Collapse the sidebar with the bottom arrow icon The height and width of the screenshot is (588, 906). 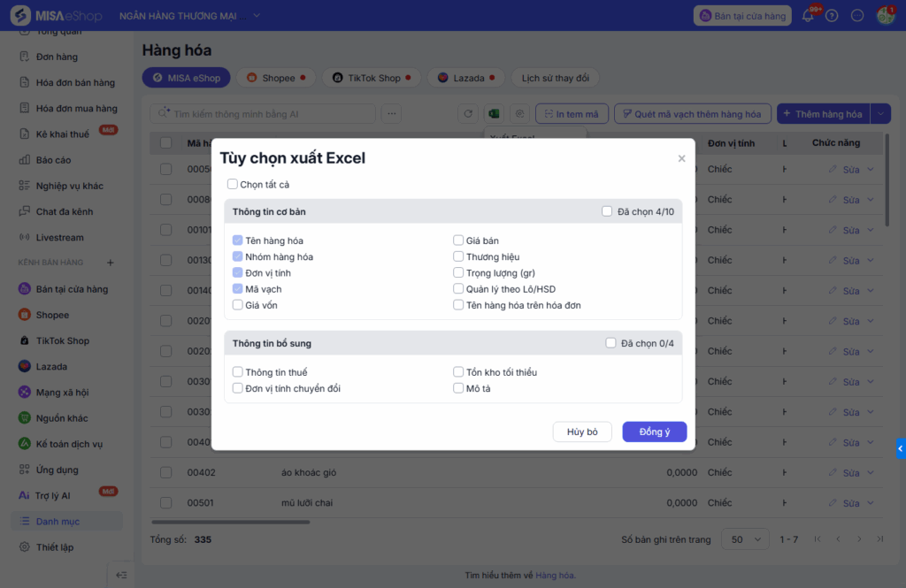pos(121,576)
